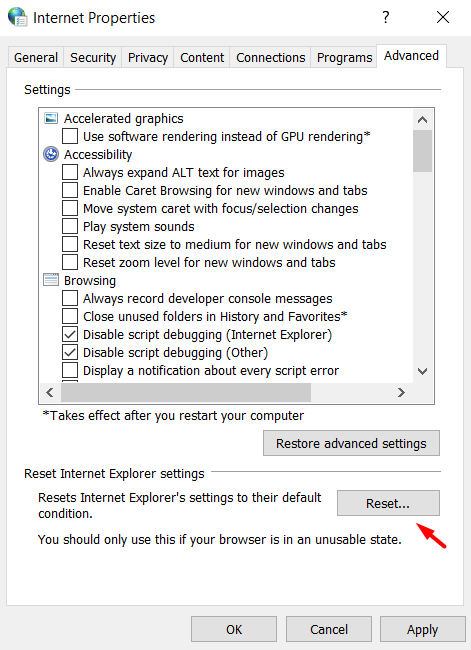Toggle the Play system sounds checkbox
Viewport: 471px width, 650px height.
click(70, 226)
